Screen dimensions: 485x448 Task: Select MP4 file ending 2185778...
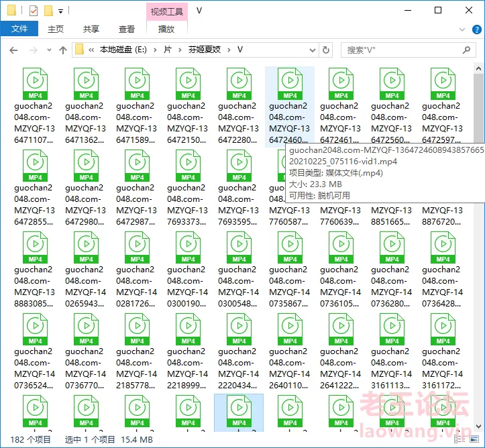[137, 352]
